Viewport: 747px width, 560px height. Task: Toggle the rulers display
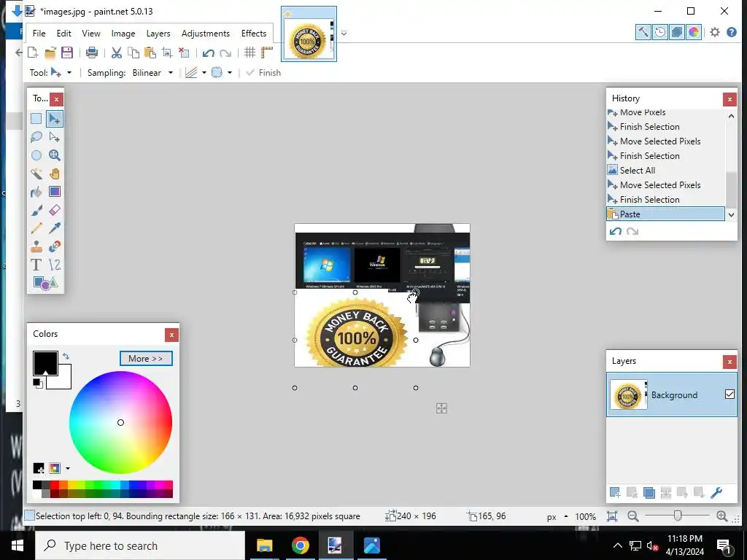pos(267,52)
